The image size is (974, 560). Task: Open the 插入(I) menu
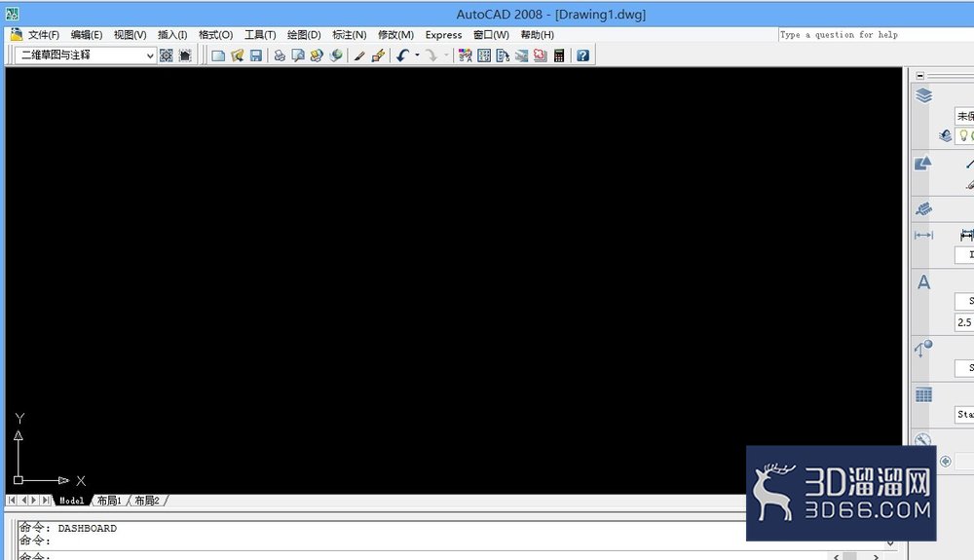click(x=172, y=35)
